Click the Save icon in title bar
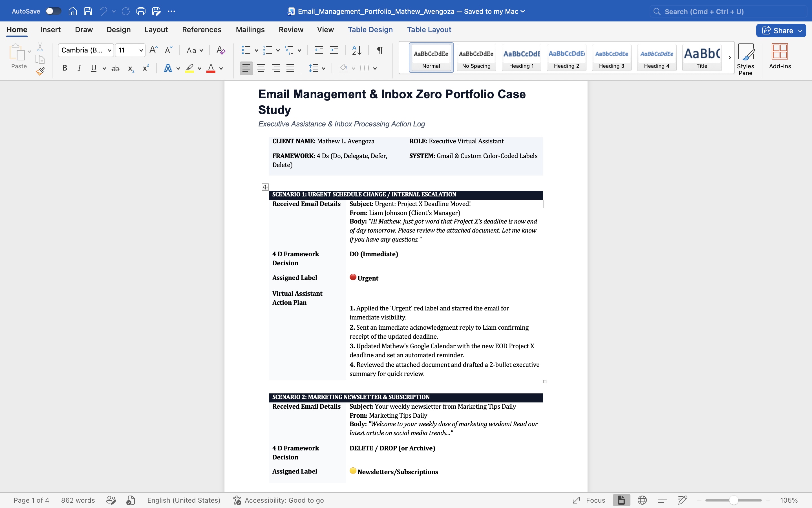The height and width of the screenshot is (508, 812). click(88, 11)
